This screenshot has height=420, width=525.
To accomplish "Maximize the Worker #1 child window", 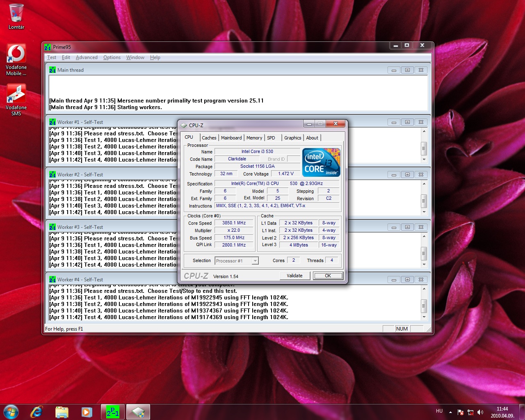I will [407, 122].
